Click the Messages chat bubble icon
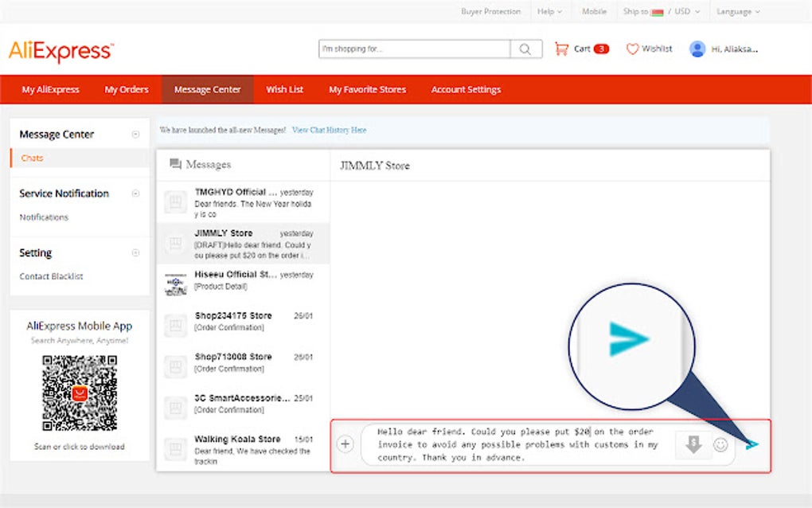The width and height of the screenshot is (812, 508). coord(176,164)
